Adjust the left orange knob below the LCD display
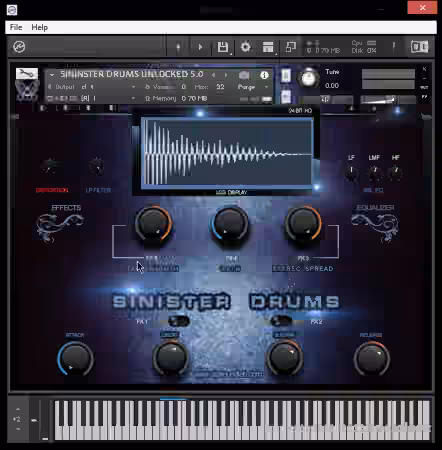This screenshot has height=450, width=442. 153,224
